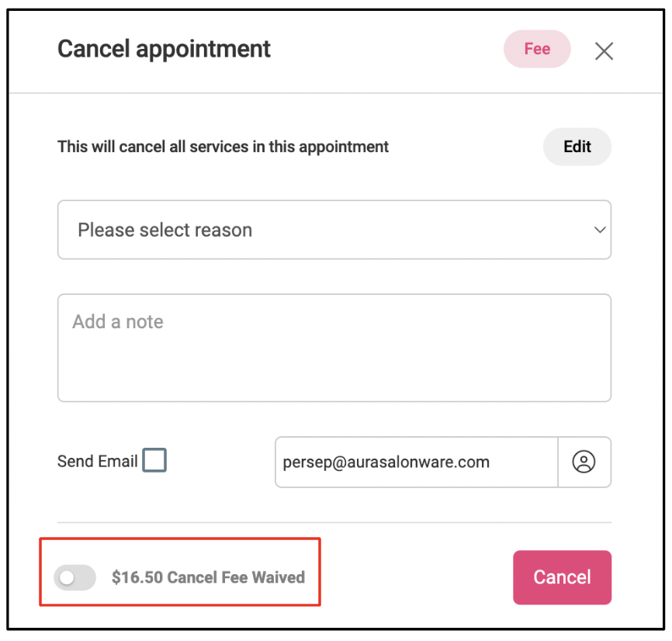Click the Edit button to modify services
672x641 pixels.
click(577, 147)
